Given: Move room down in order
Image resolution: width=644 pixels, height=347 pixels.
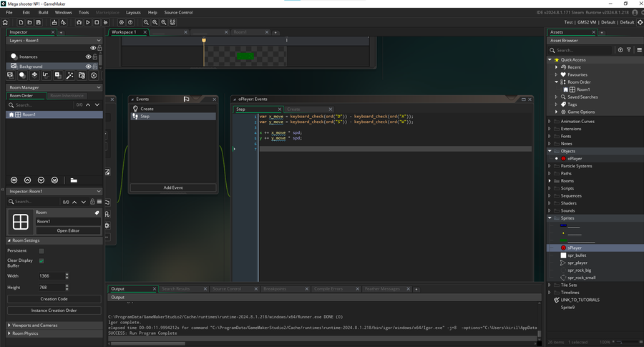Looking at the screenshot, I should [41, 180].
